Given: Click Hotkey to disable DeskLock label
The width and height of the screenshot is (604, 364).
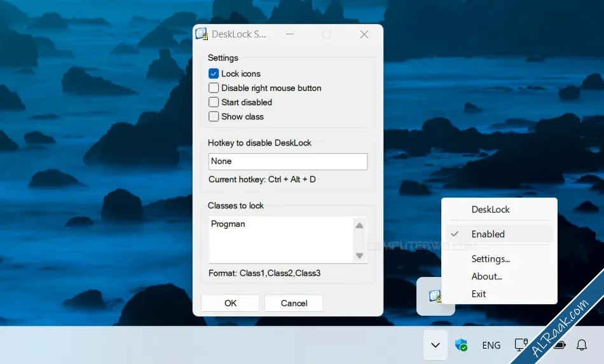Looking at the screenshot, I should [x=259, y=143].
